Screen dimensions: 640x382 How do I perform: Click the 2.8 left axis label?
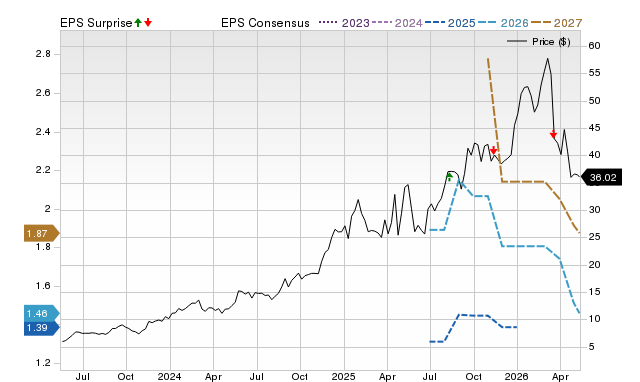point(43,54)
